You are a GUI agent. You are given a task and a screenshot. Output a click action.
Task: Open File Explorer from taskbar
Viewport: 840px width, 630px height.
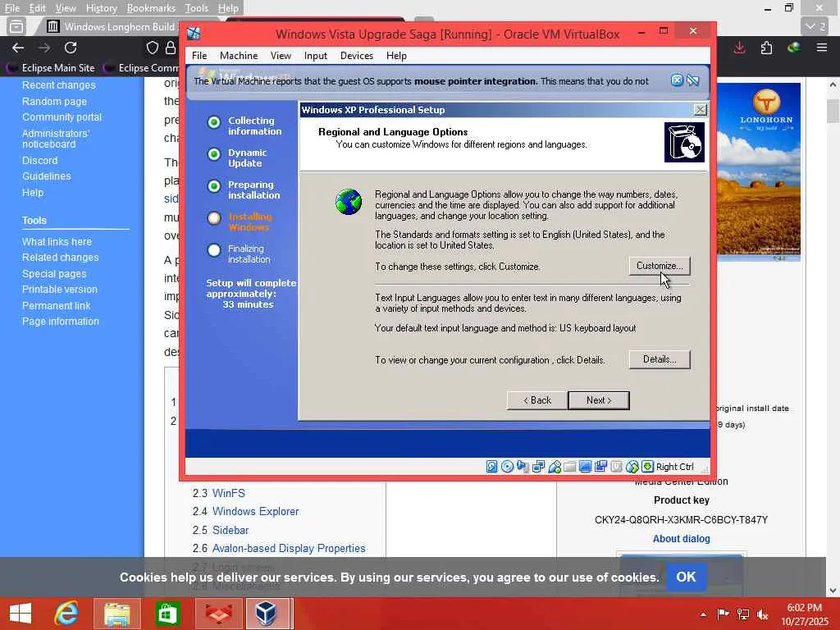coord(116,614)
